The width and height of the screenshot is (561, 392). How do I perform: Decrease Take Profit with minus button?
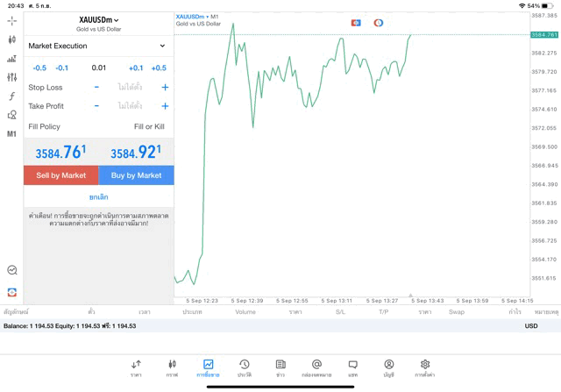96,106
